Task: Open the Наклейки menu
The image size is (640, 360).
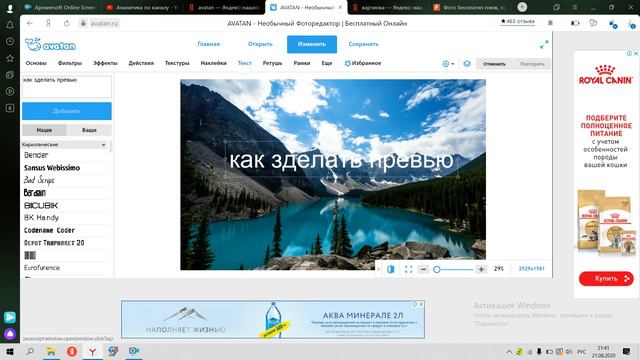Action: 213,63
